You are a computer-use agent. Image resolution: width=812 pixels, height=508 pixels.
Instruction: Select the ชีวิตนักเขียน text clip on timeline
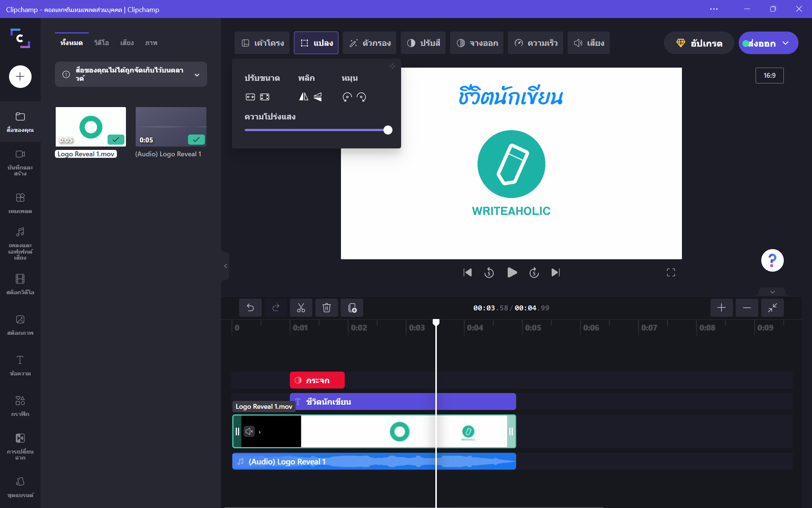(x=403, y=402)
